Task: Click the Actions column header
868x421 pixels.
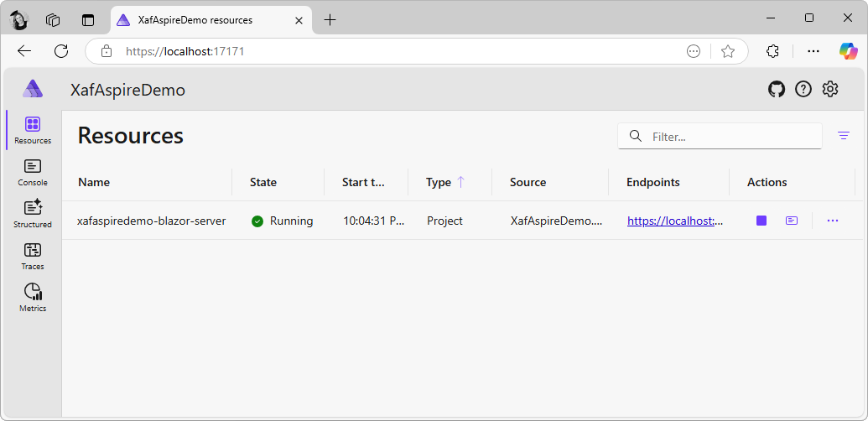Action: pyautogui.click(x=767, y=182)
